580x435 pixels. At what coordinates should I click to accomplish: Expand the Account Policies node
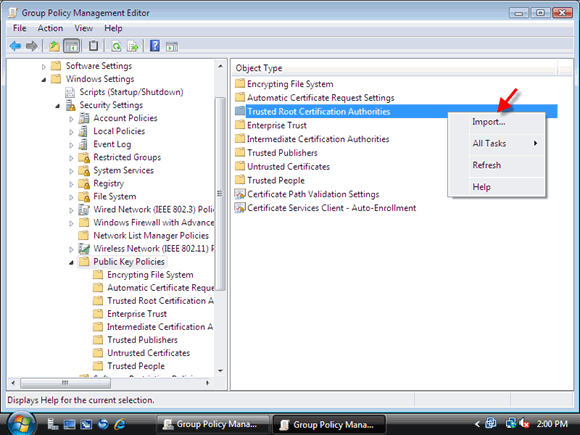[x=71, y=119]
